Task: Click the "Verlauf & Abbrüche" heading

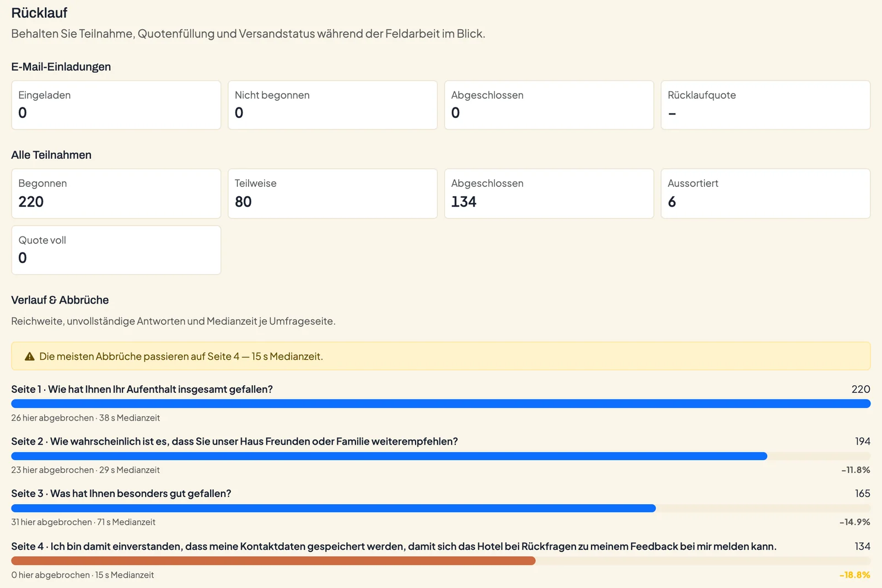Action: point(60,300)
